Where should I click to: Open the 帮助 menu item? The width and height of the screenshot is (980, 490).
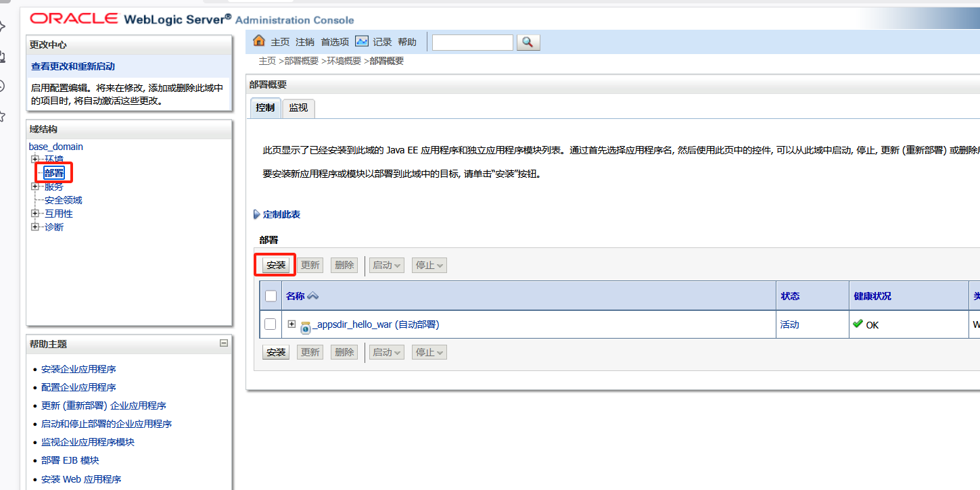pos(407,42)
